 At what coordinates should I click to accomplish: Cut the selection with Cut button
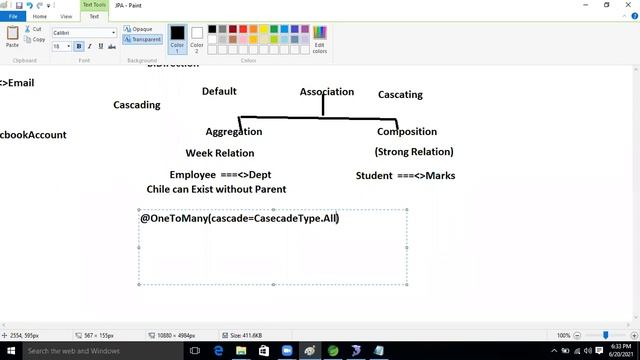(x=33, y=29)
